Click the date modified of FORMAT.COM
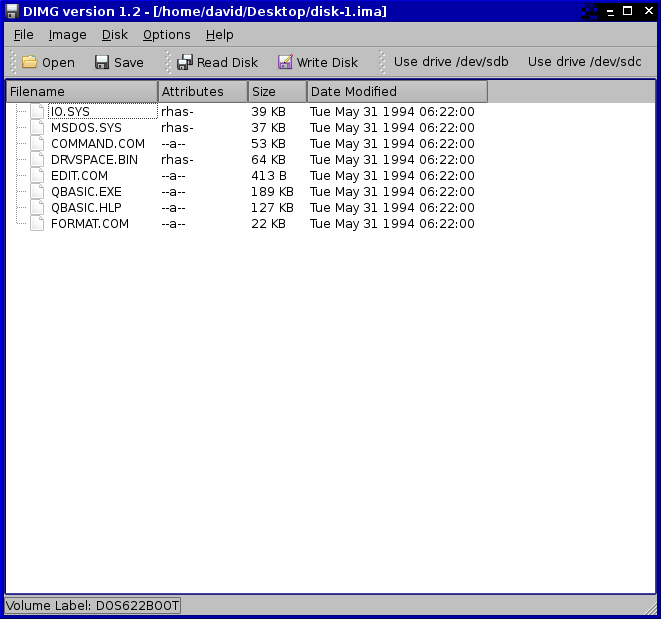The width and height of the screenshot is (661, 619). pos(392,224)
